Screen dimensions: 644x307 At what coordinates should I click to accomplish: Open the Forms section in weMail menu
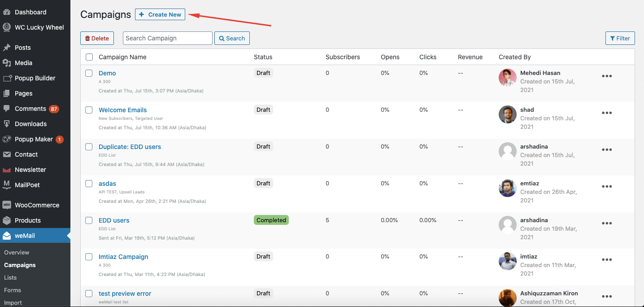click(x=13, y=290)
